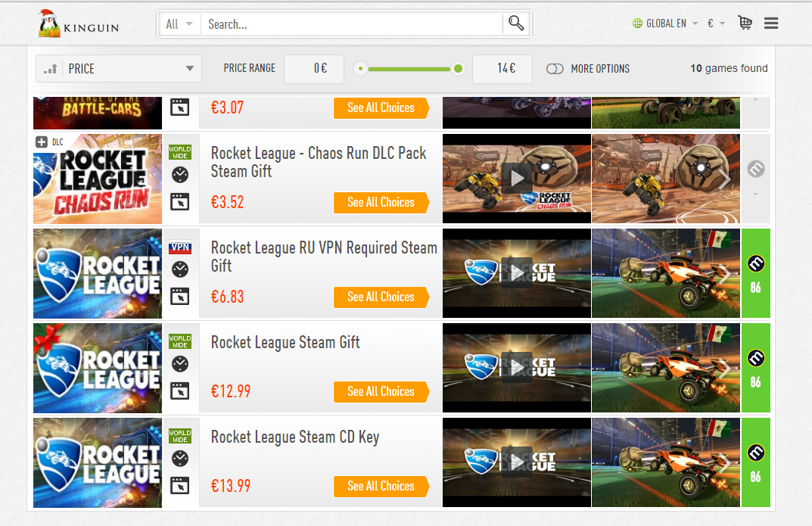This screenshot has width=812, height=526.
Task: Open the Price sort dropdown
Action: 119,69
